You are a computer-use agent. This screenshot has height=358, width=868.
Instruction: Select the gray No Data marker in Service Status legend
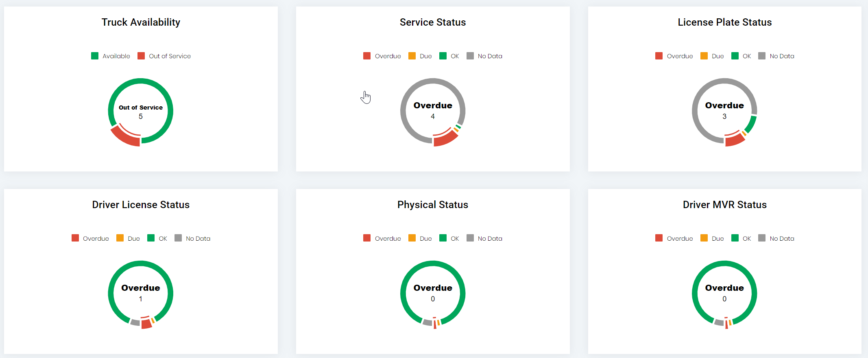tap(471, 56)
